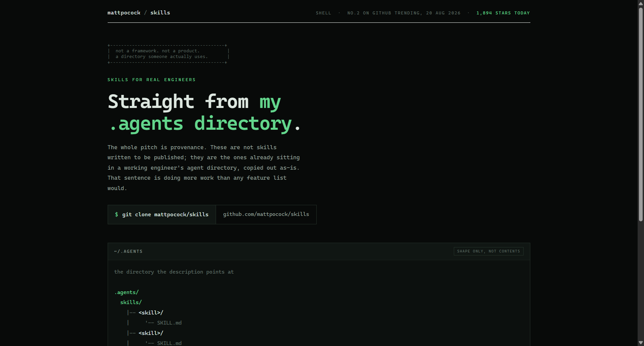The image size is (644, 346).
Task: Click the SHELL language label
Action: click(323, 13)
